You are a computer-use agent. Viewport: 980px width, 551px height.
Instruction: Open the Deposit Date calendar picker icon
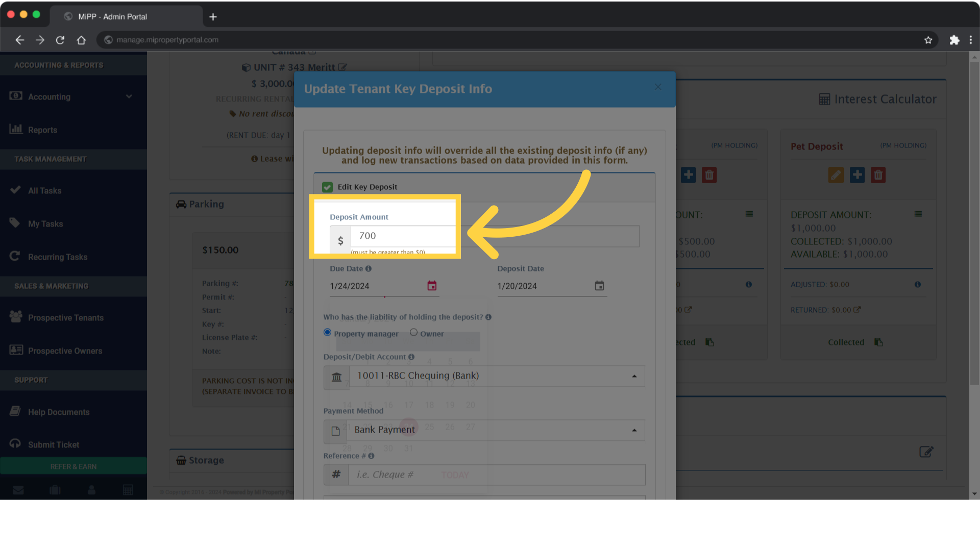599,286
